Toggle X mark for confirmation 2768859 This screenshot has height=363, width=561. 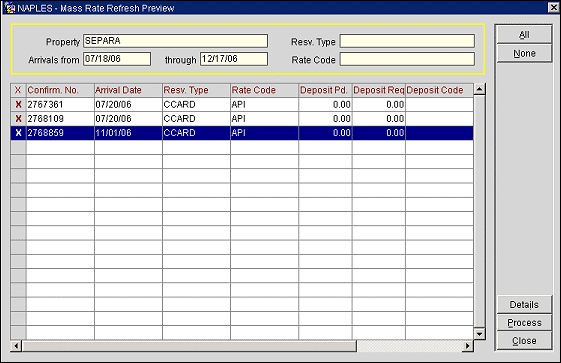tap(18, 133)
